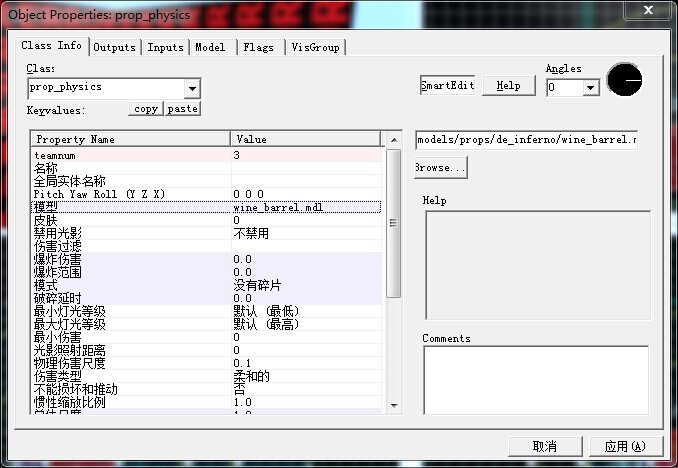
Task: Click the Help button
Action: coord(508,86)
